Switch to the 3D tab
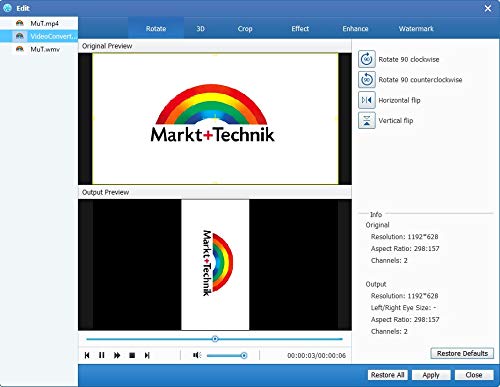Image resolution: width=500 pixels, height=387 pixels. click(200, 29)
